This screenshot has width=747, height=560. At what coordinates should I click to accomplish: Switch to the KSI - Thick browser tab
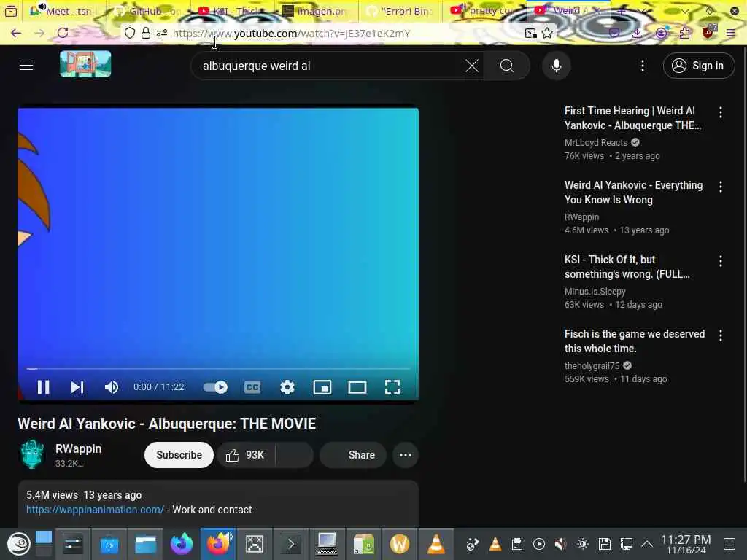[x=232, y=10]
